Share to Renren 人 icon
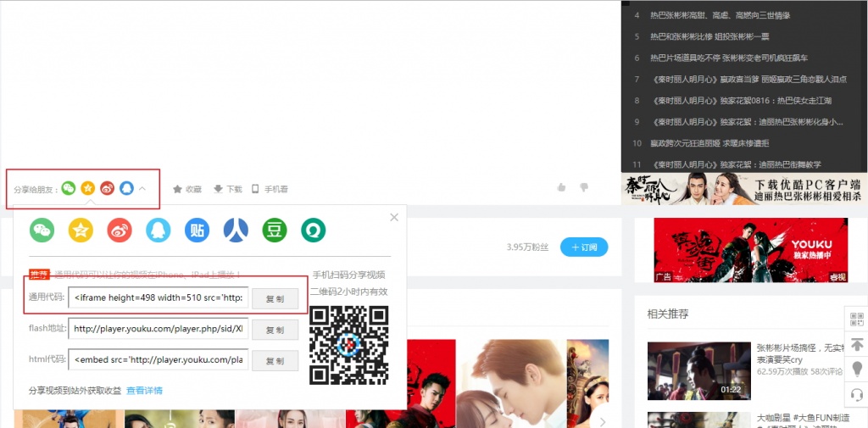This screenshot has height=428, width=868. click(x=236, y=230)
